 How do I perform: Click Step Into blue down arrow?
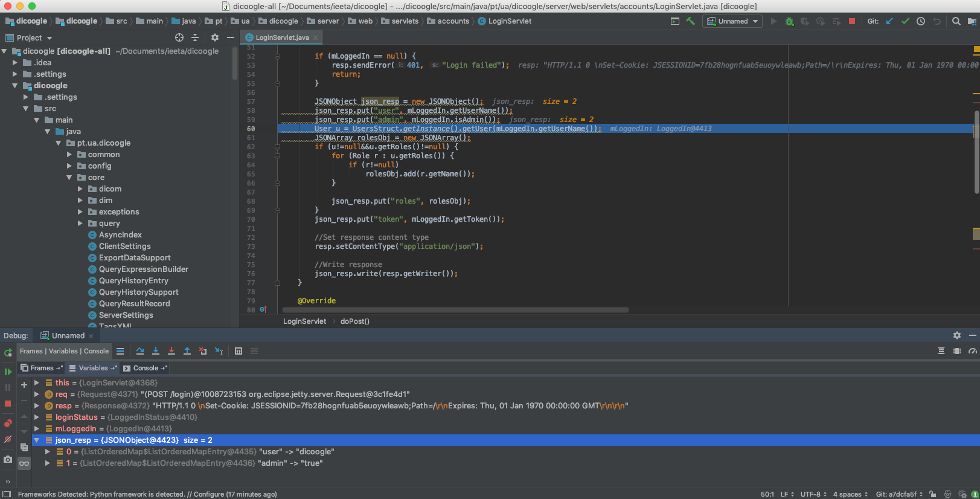(156, 351)
